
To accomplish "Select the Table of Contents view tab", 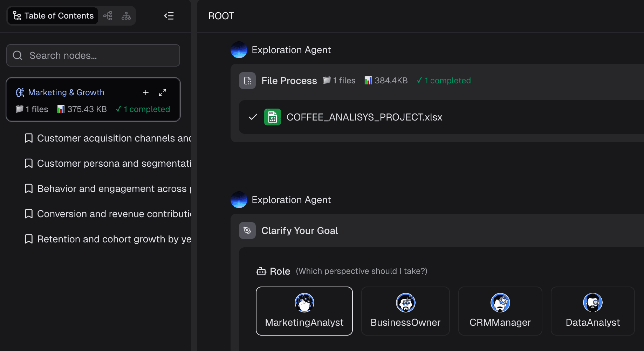I will [x=53, y=16].
